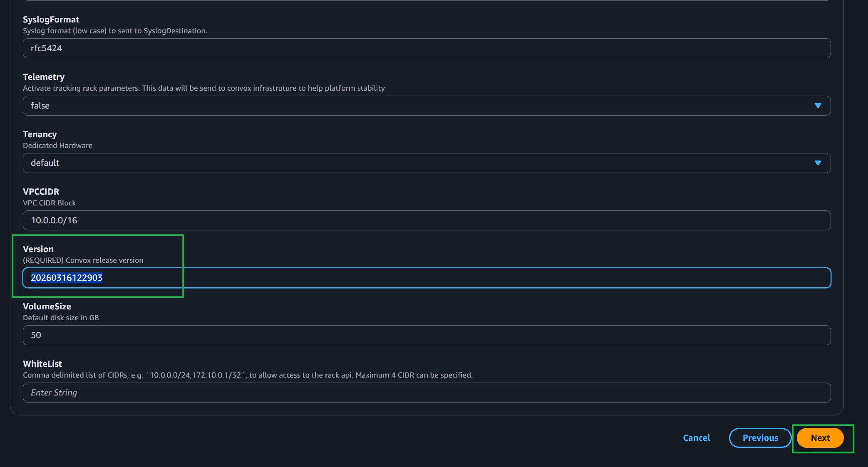Click the SyslogFormat heading label

(51, 20)
